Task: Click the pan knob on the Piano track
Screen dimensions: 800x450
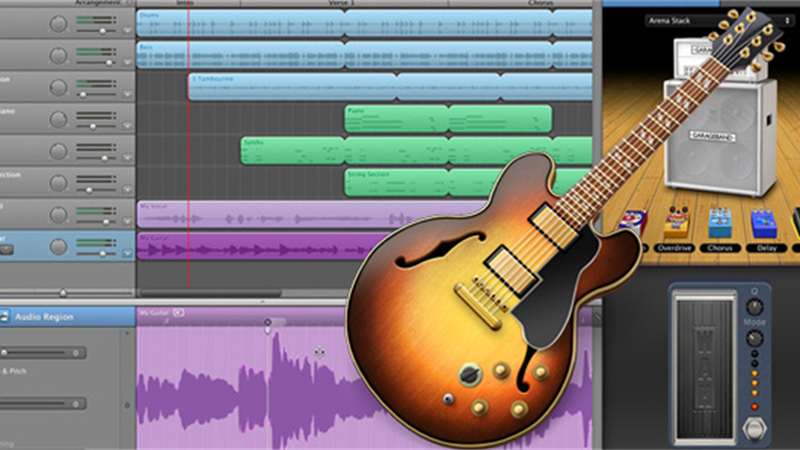Action: 58,119
